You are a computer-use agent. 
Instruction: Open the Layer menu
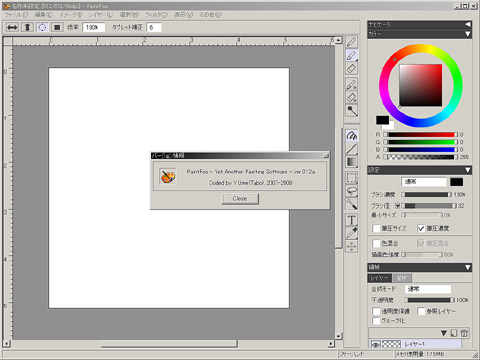[x=100, y=15]
